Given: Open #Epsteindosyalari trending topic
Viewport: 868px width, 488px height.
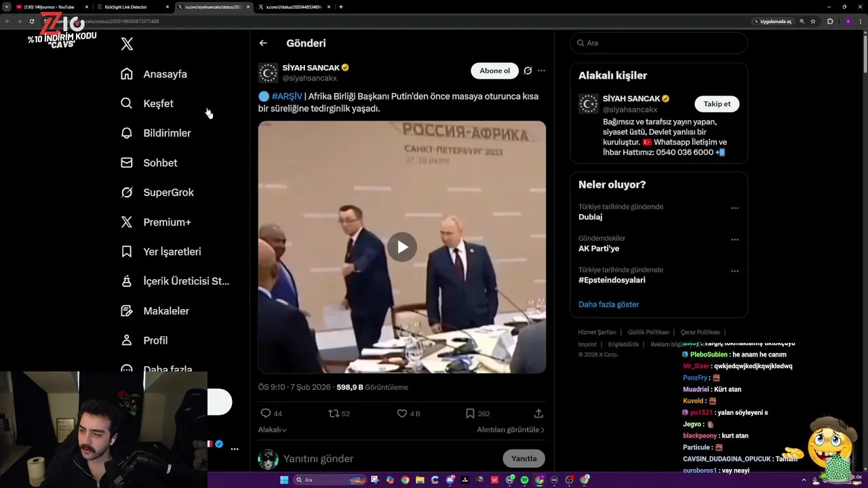Looking at the screenshot, I should tap(612, 280).
